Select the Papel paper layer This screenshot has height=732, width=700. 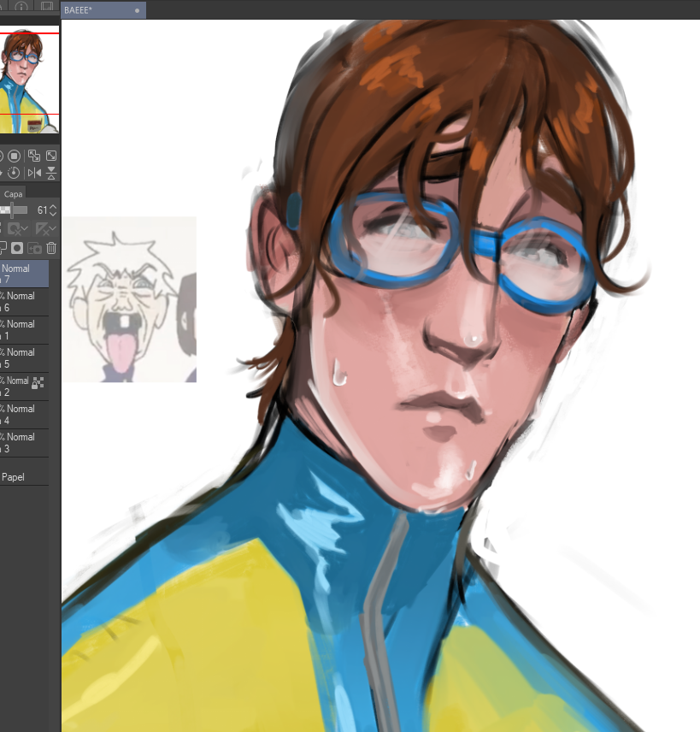point(24,471)
